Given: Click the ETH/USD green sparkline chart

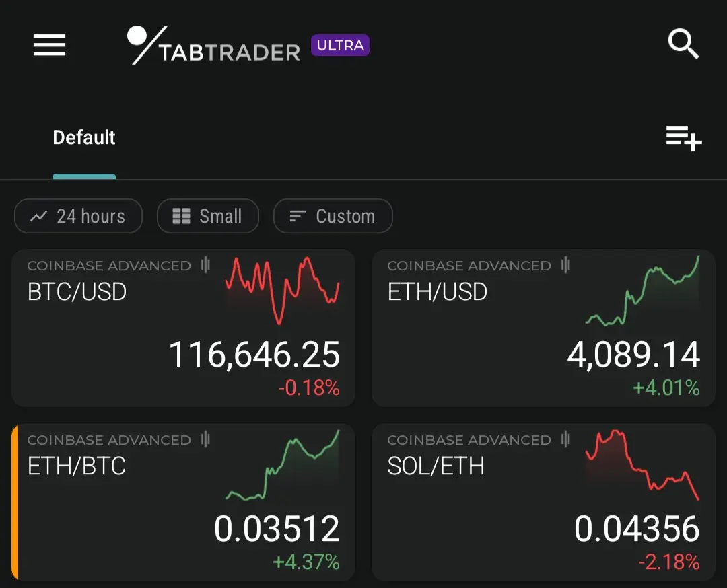Looking at the screenshot, I should pyautogui.click(x=643, y=290).
